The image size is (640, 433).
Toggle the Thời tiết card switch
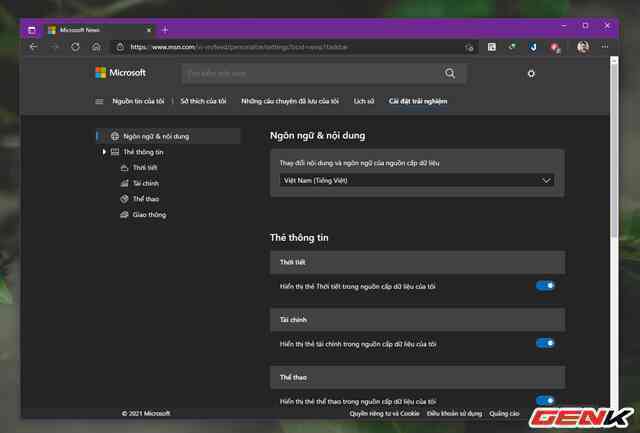pyautogui.click(x=545, y=286)
